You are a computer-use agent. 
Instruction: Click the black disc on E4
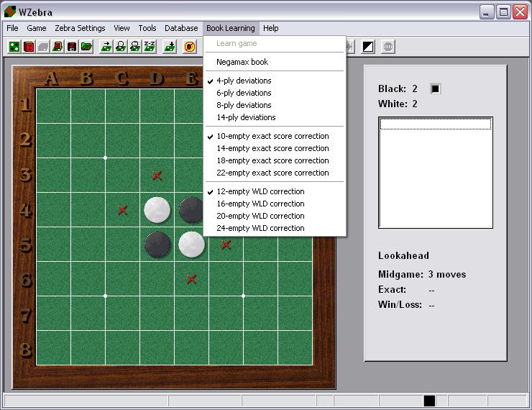[191, 210]
